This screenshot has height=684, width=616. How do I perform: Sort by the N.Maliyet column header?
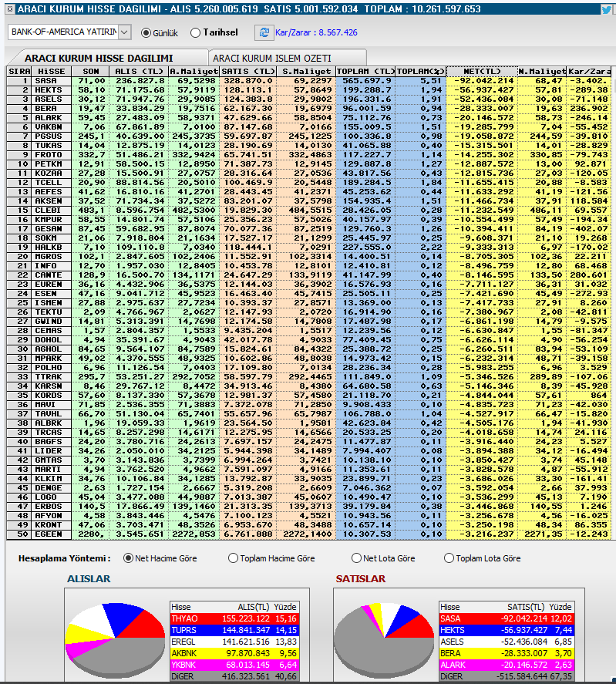pyautogui.click(x=542, y=72)
